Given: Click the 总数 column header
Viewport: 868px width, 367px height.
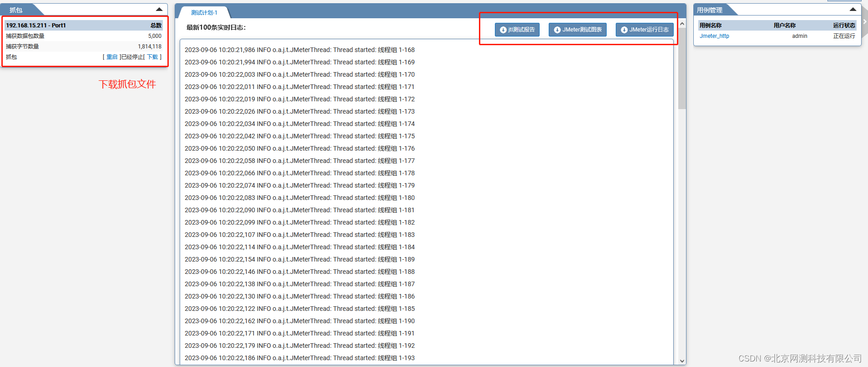Looking at the screenshot, I should 156,26.
